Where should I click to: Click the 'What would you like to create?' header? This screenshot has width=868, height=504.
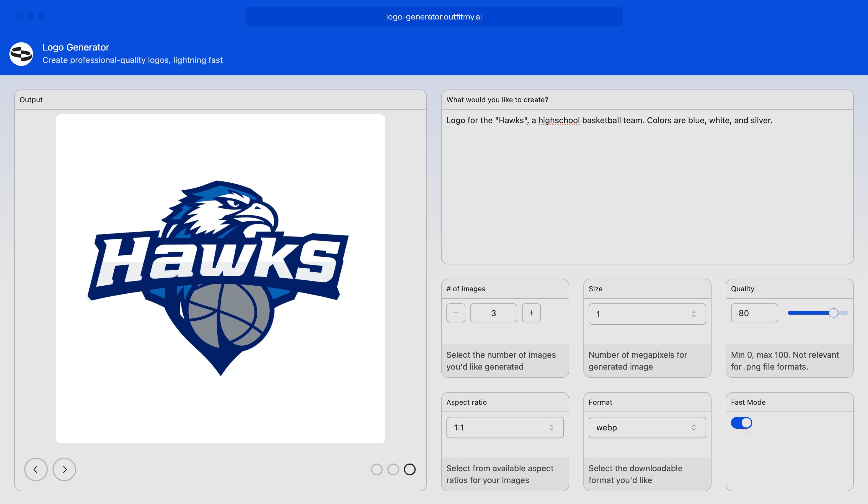pos(497,100)
